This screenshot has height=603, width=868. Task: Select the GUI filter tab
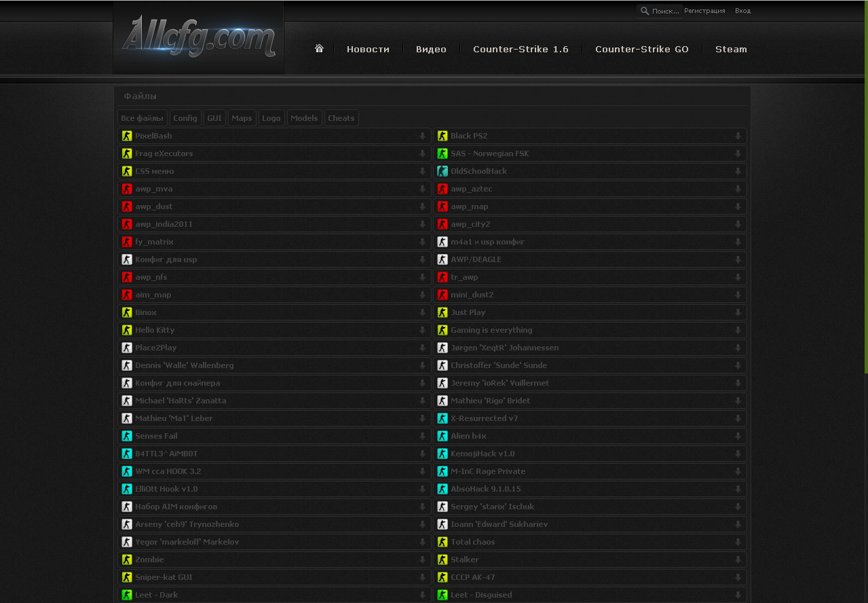214,118
